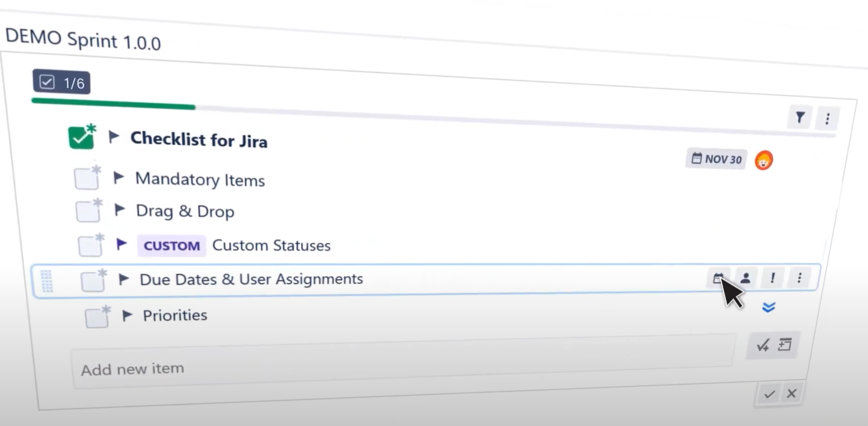Confirm with the checkmark button at bottom

click(x=768, y=393)
